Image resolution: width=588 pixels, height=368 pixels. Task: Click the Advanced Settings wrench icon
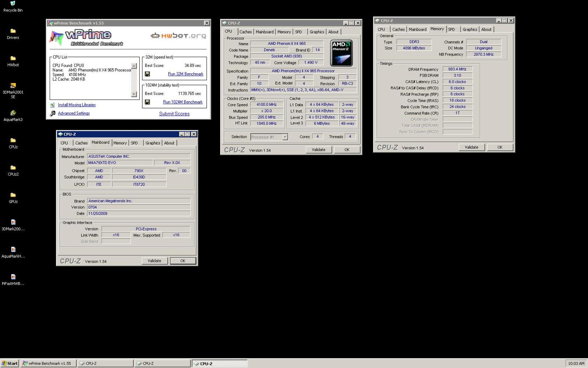(52, 113)
